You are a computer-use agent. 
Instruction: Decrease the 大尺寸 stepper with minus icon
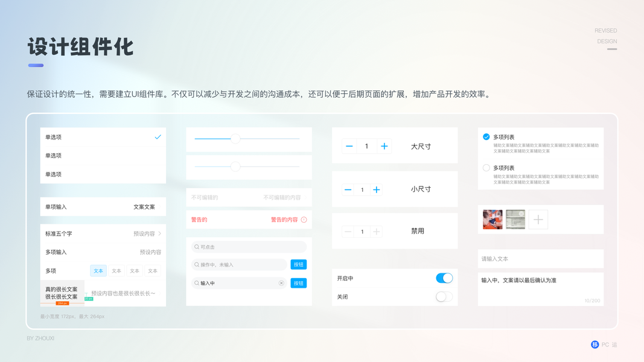(349, 146)
